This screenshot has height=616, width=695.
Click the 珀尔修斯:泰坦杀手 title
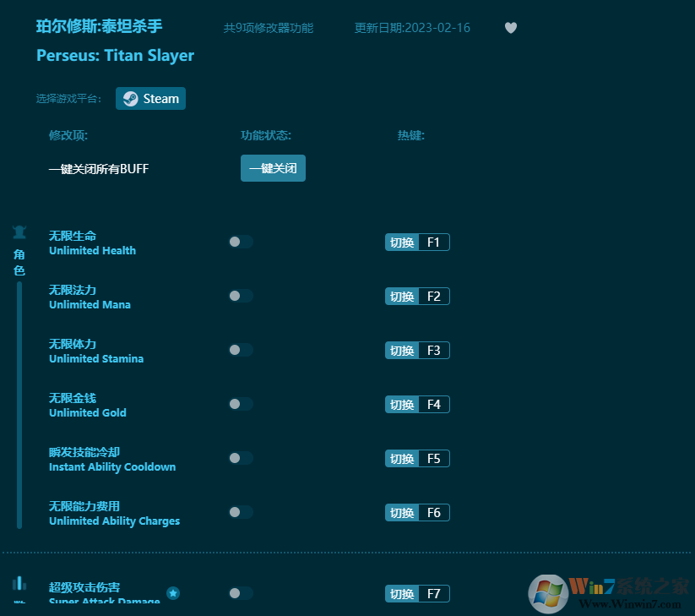pos(100,26)
